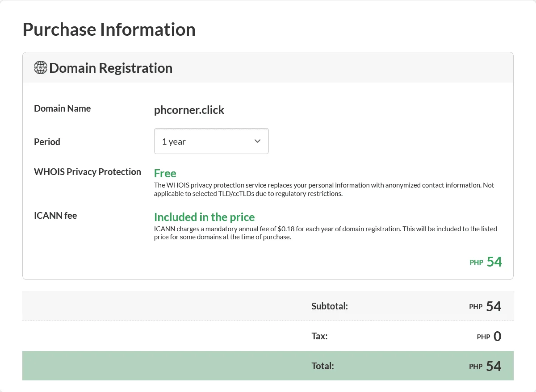Click the WHOIS Privacy Protection label
Screen dimensions: 536x392
tap(88, 172)
